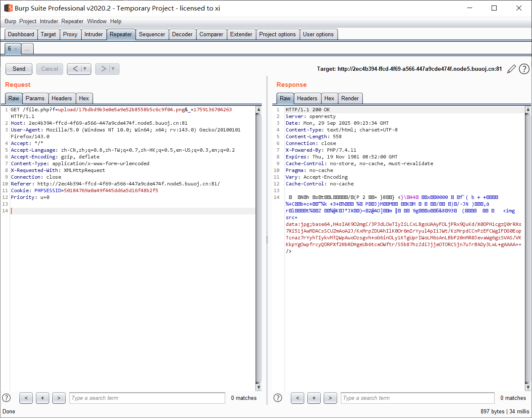The width and height of the screenshot is (532, 418).
Task: Open the Help menu
Action: pyautogui.click(x=116, y=21)
